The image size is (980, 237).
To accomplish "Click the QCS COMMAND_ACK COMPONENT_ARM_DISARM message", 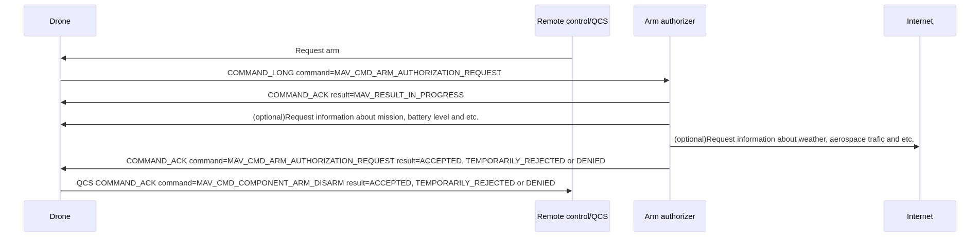I will (316, 183).
